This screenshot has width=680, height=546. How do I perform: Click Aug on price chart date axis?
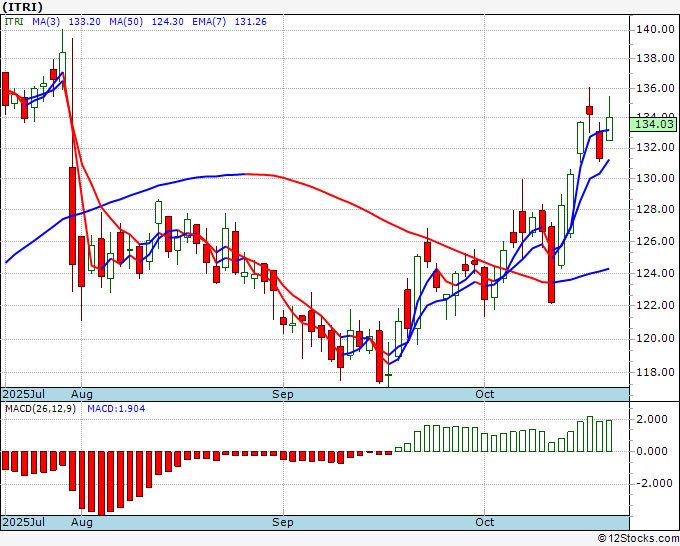82,394
